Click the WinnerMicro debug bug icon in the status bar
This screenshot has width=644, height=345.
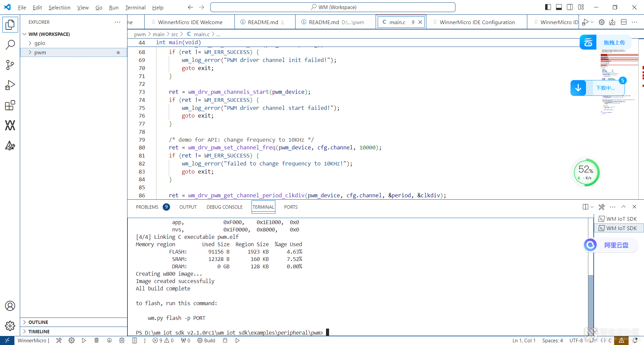tap(122, 340)
